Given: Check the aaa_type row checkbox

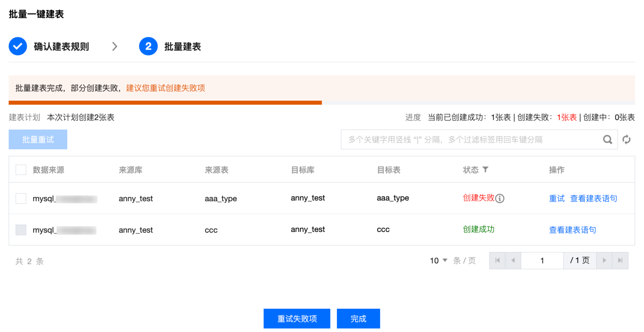Looking at the screenshot, I should pos(21,198).
